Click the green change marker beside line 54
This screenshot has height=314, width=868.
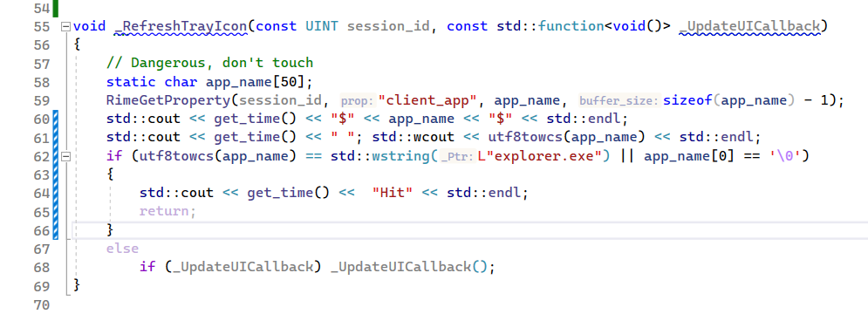coord(56,8)
